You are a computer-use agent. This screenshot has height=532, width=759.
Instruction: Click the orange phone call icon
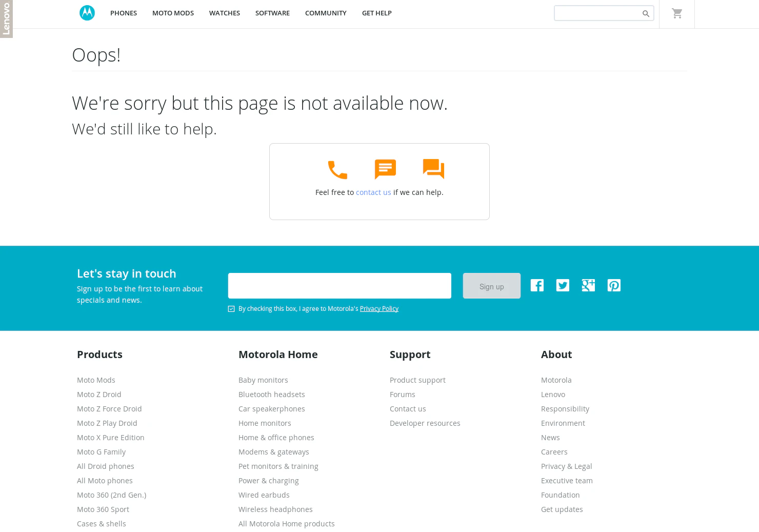(x=337, y=170)
